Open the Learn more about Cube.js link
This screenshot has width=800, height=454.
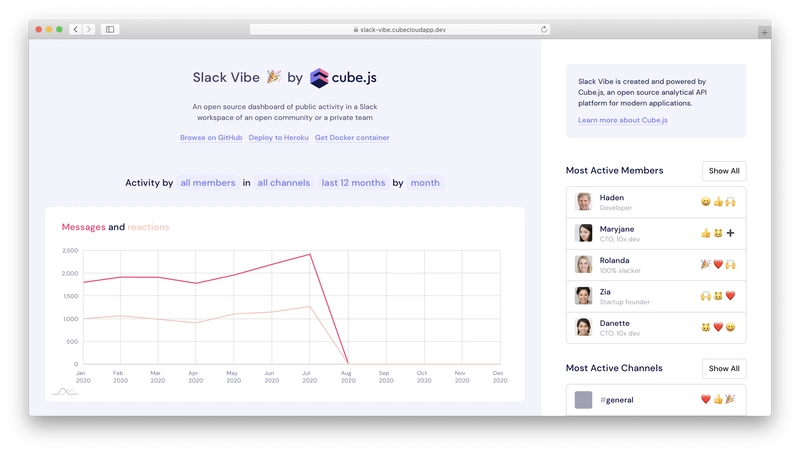tap(622, 120)
